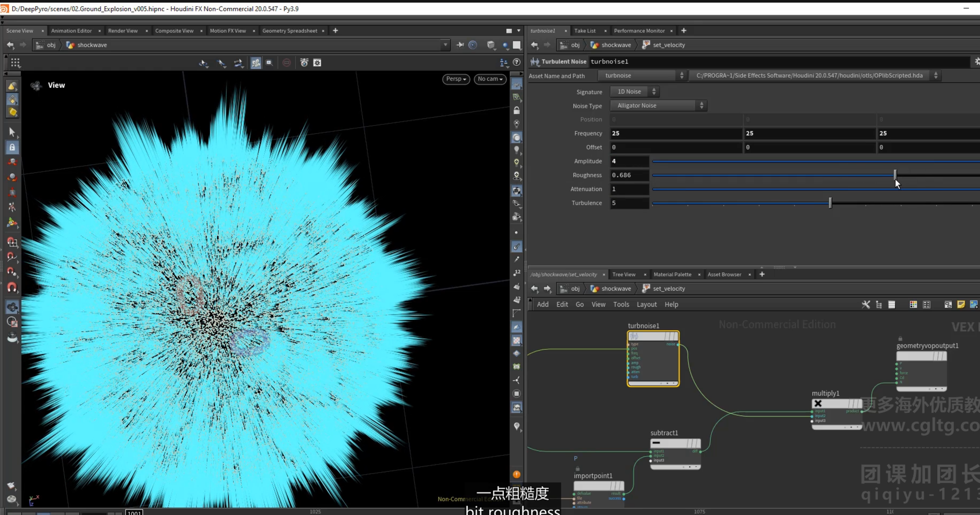Toggle the reference plane display option
980x515 pixels.
coord(517,84)
